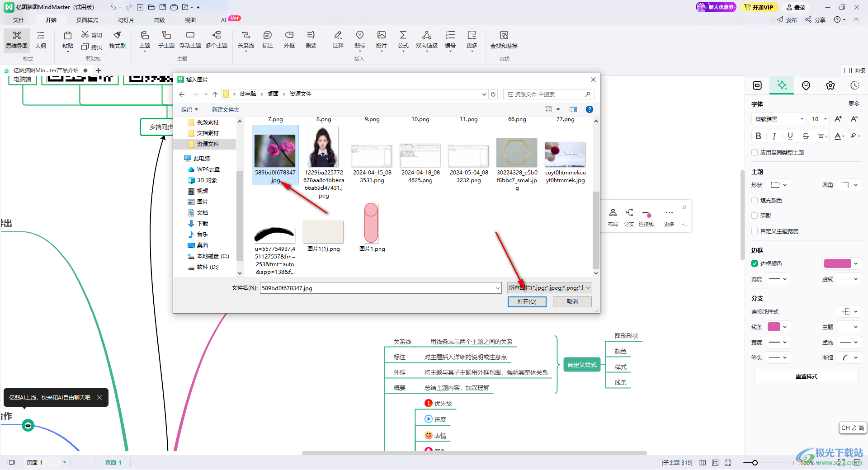This screenshot has height=470, width=868.
Task: Switch to the 高级 tab
Action: (160, 20)
